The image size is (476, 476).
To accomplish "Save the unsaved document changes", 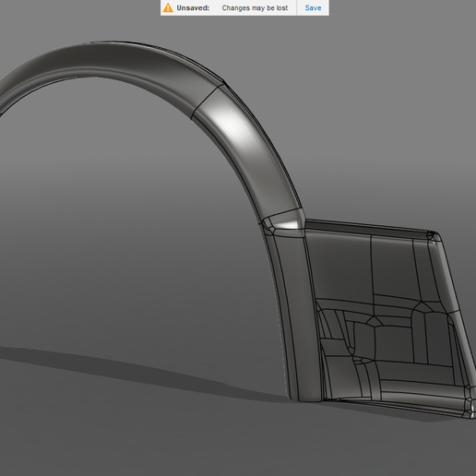I will (x=313, y=7).
